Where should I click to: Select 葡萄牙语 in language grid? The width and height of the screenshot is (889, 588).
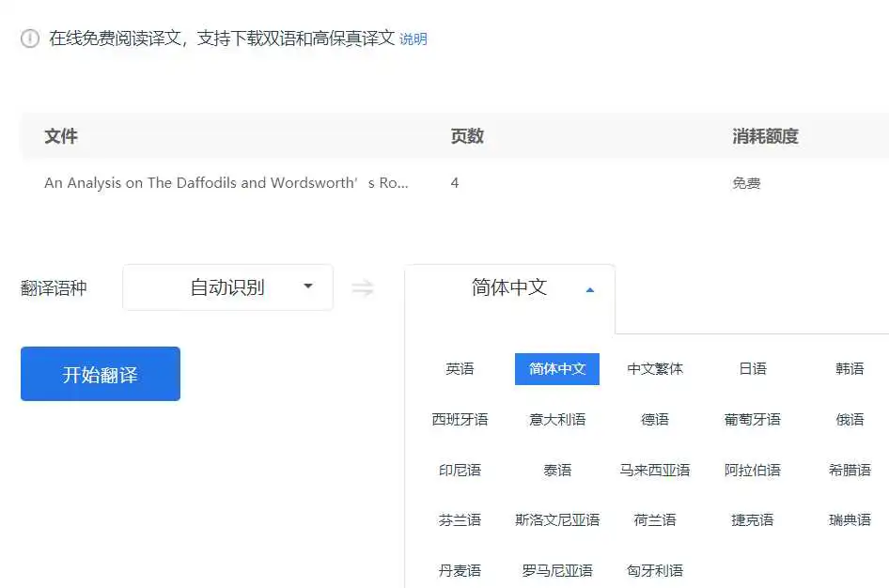coord(753,419)
